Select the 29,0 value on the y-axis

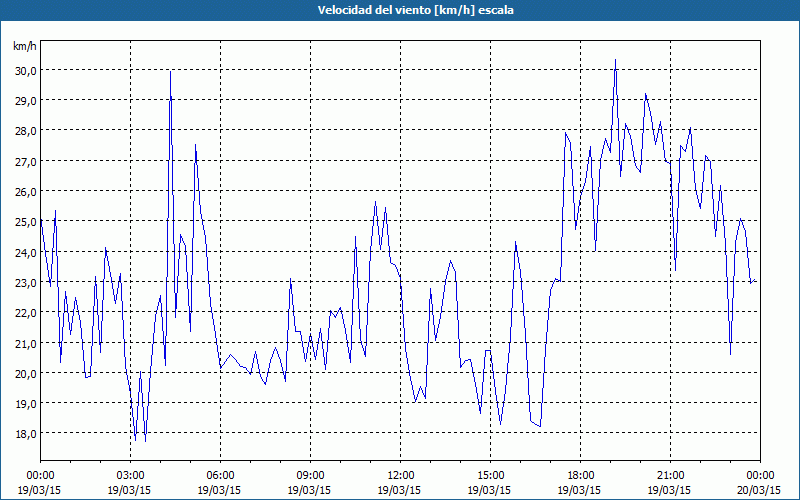[x=25, y=101]
